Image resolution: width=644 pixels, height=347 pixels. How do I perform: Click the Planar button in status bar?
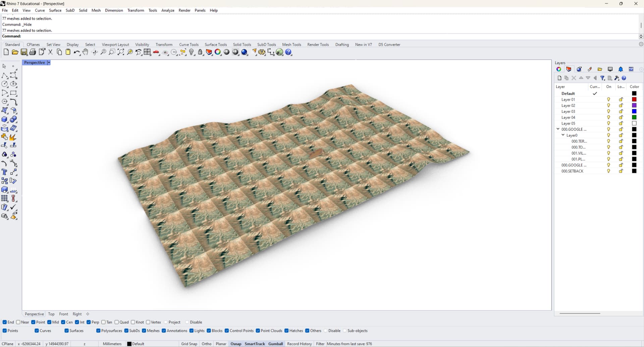click(x=221, y=344)
